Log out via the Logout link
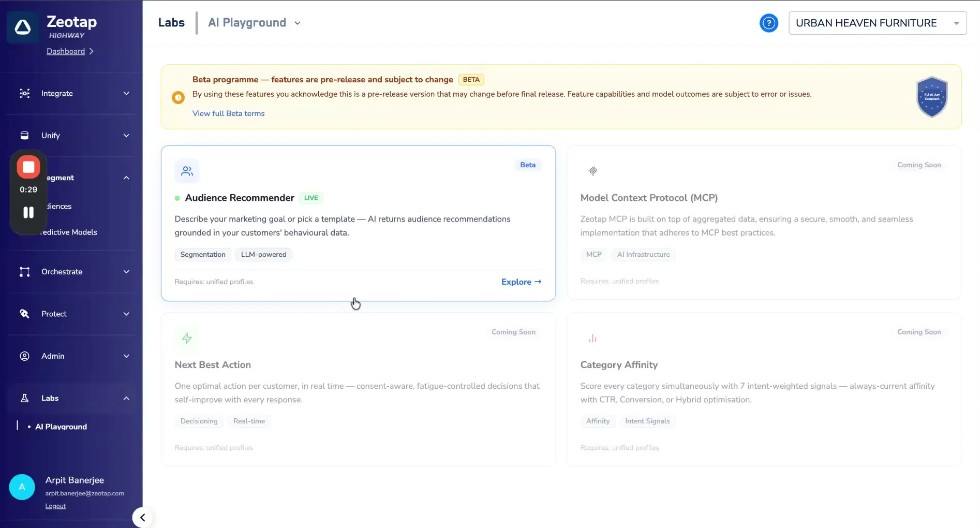 click(x=55, y=506)
